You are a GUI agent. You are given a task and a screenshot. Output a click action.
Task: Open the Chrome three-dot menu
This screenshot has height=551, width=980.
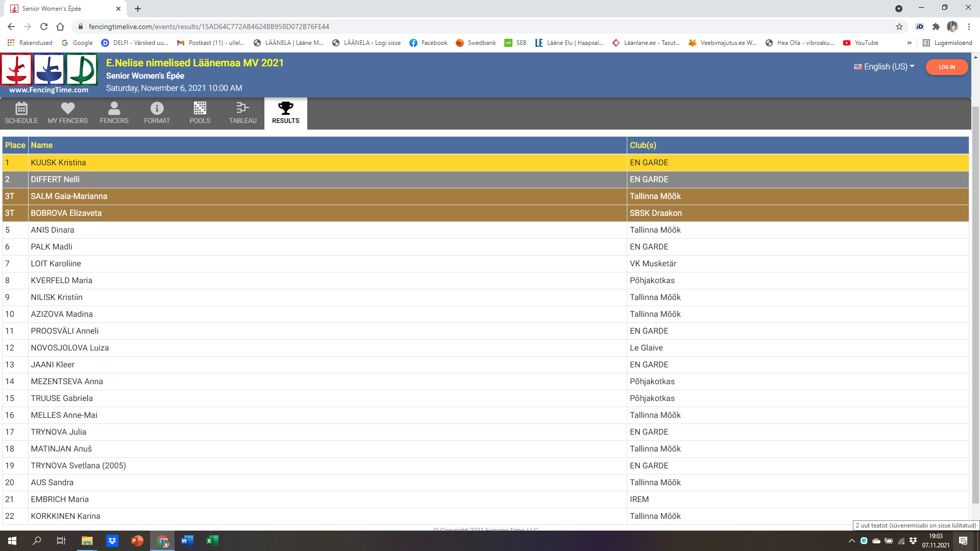[969, 27]
